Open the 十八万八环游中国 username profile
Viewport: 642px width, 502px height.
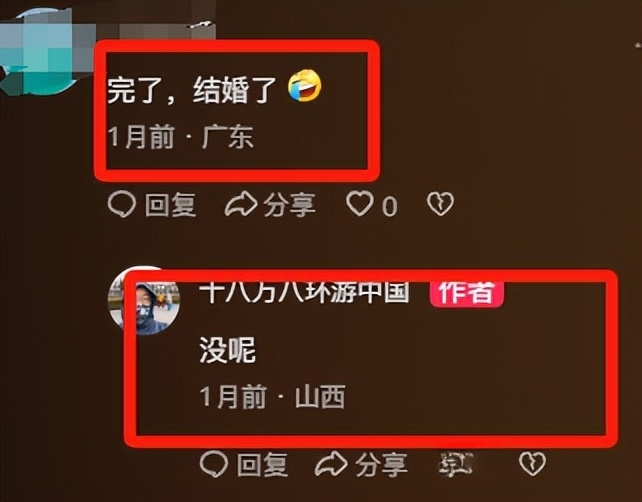pyautogui.click(x=304, y=293)
